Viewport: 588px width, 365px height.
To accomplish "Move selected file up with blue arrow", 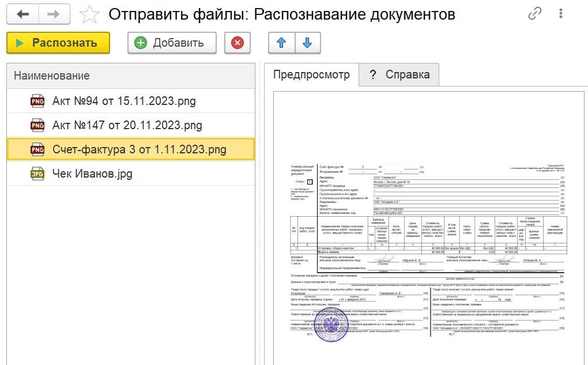I will click(282, 43).
